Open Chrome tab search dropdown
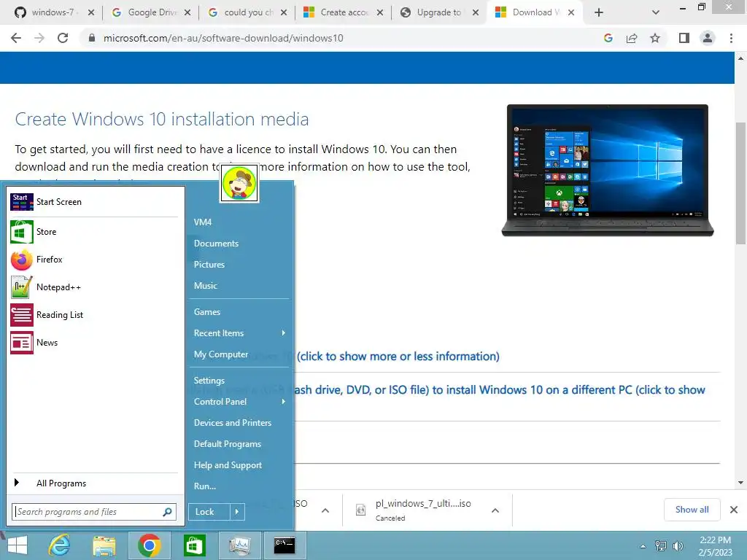The image size is (747, 560). [x=656, y=12]
